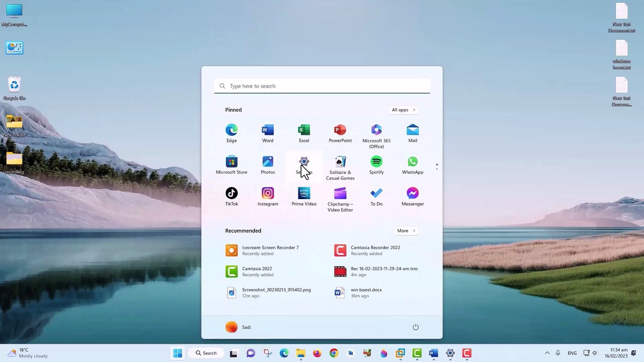Show all apps list
Screen dimensions: 644x362
click(x=404, y=110)
